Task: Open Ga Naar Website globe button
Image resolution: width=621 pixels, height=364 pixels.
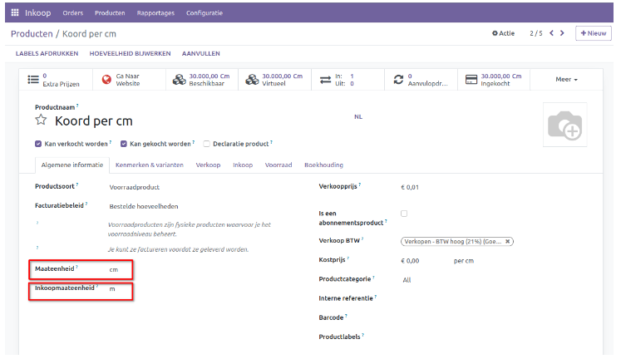Action: click(x=106, y=80)
